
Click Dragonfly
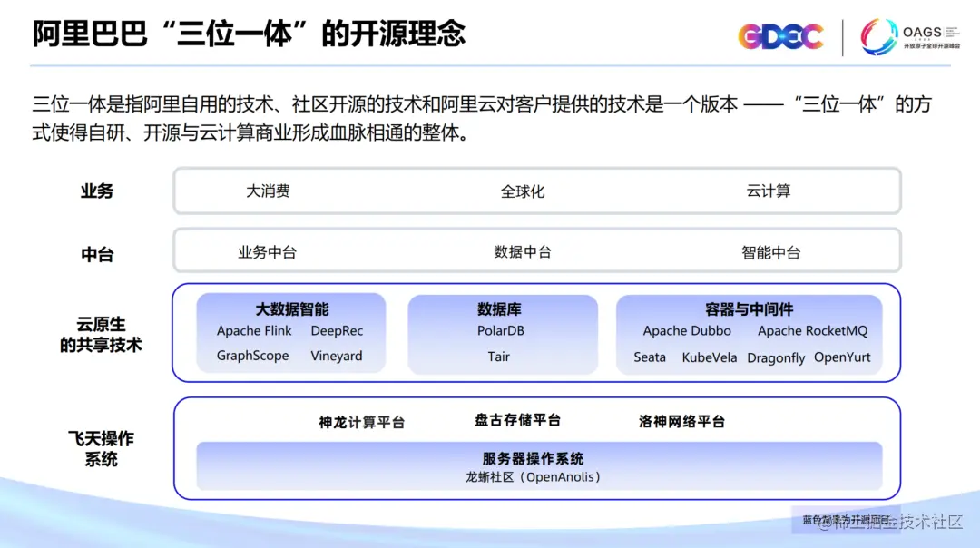coord(776,357)
